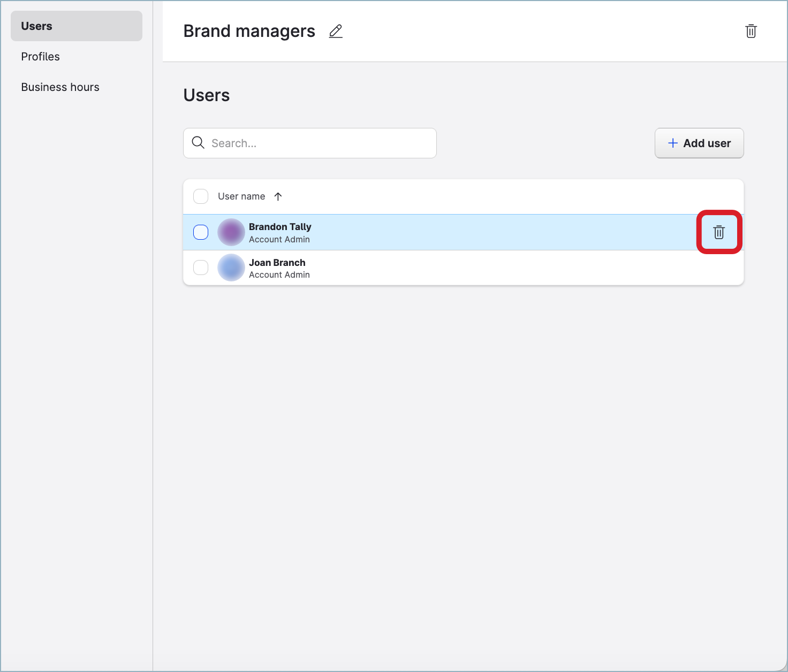Screen dimensions: 788x672
Task: Tick the select-all checkbox in the table header
Action: tap(201, 196)
